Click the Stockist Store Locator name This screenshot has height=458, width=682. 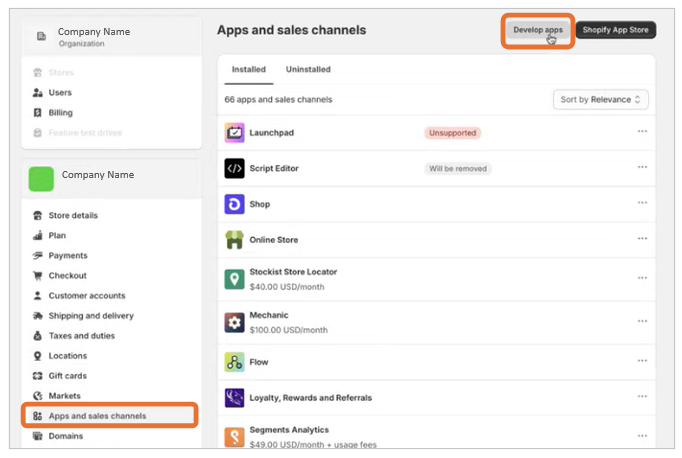pyautogui.click(x=293, y=271)
